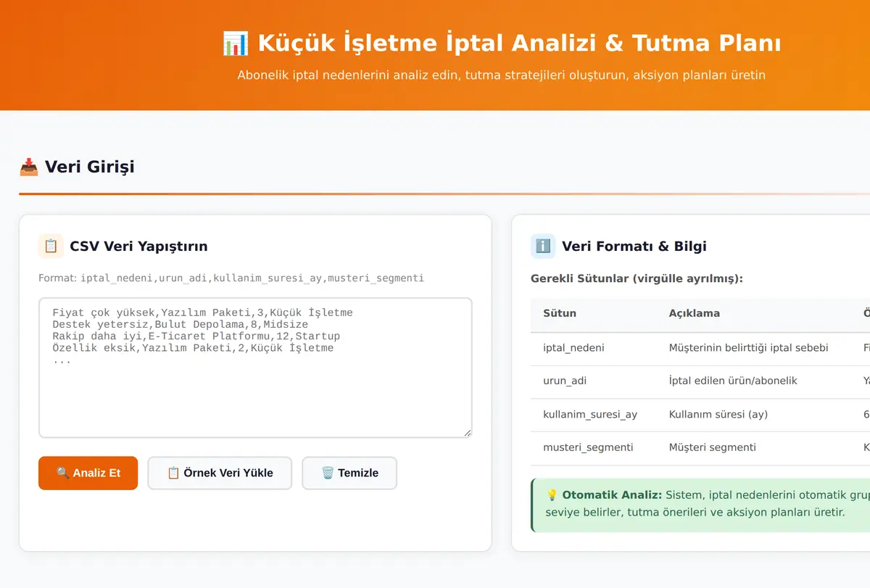This screenshot has width=870, height=588.
Task: Click the Format hint line under CSV heading
Action: click(231, 278)
